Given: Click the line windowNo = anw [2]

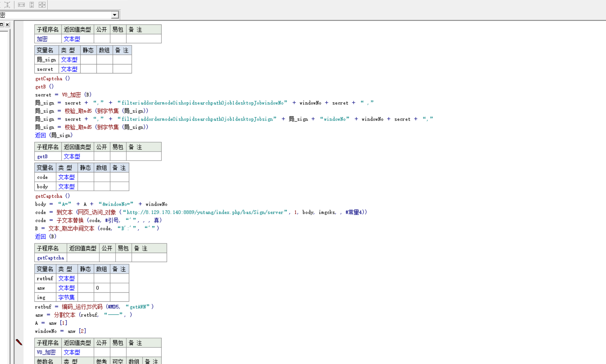Looking at the screenshot, I should point(60,331).
